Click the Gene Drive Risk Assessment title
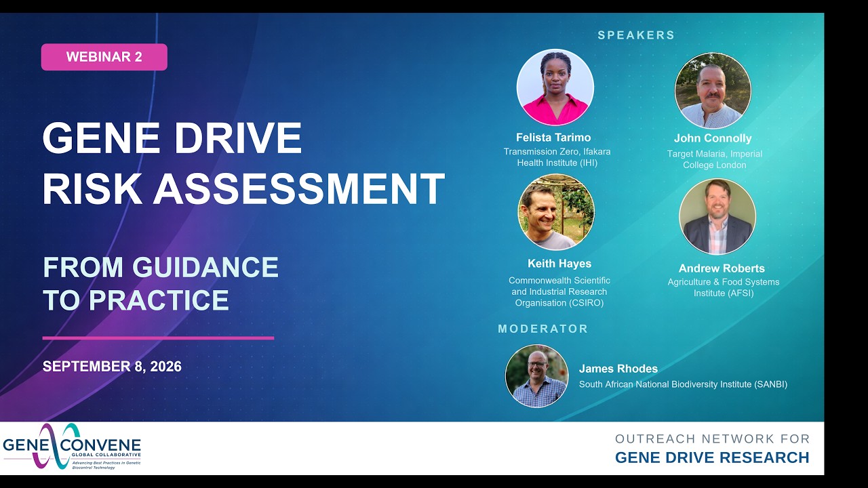 243,163
